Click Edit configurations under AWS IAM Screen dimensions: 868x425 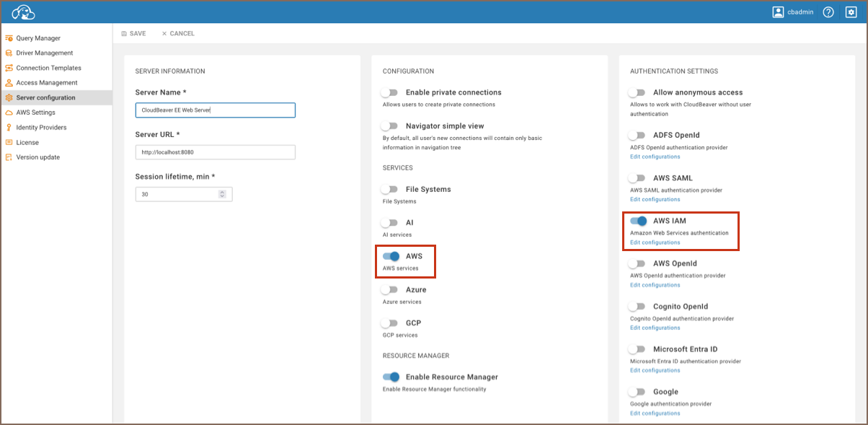[655, 242]
